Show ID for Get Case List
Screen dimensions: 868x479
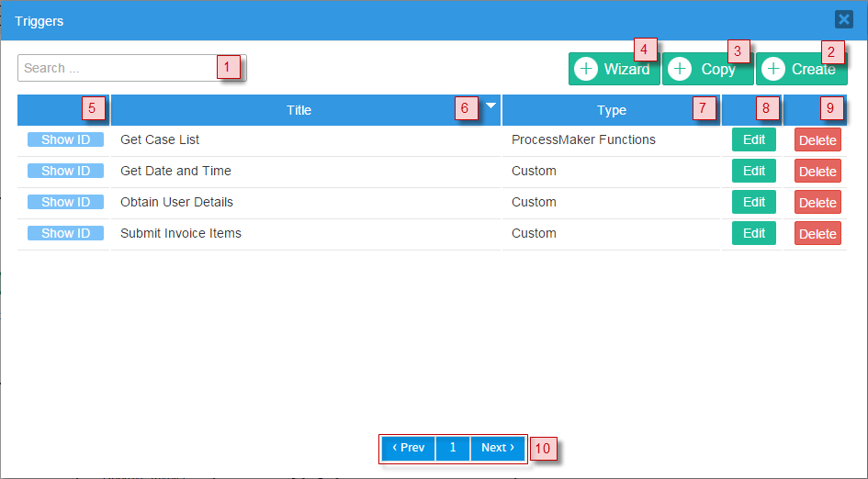click(x=65, y=139)
